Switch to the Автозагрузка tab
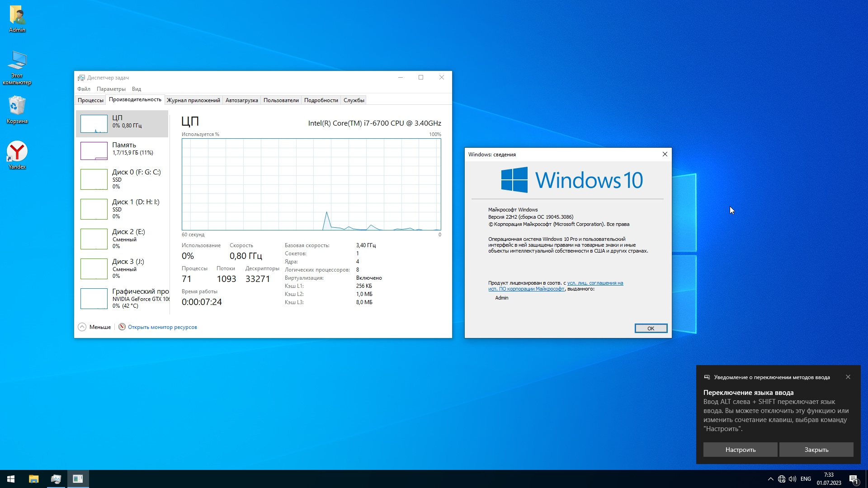Image resolution: width=868 pixels, height=488 pixels. 241,100
